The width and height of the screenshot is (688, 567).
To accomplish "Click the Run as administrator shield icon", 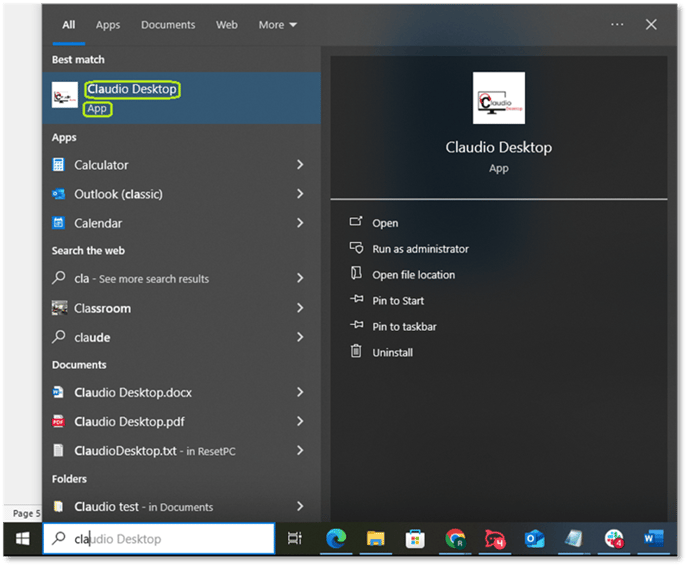I will coord(356,248).
